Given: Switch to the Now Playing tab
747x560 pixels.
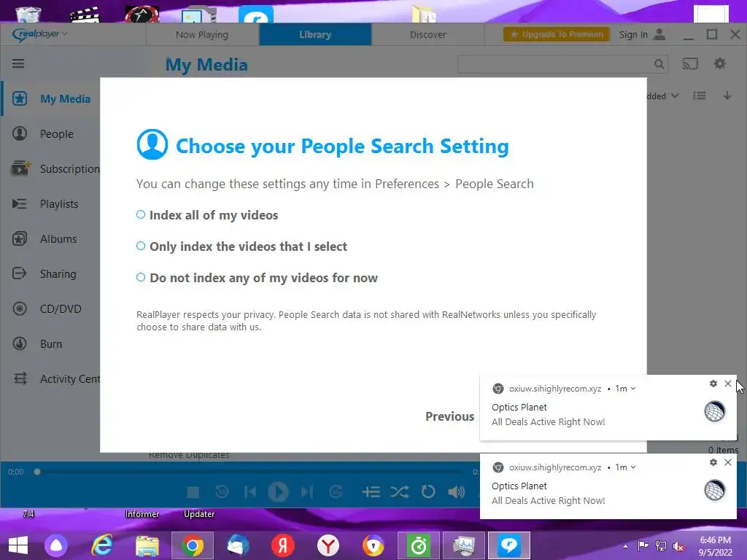Looking at the screenshot, I should pyautogui.click(x=202, y=35).
